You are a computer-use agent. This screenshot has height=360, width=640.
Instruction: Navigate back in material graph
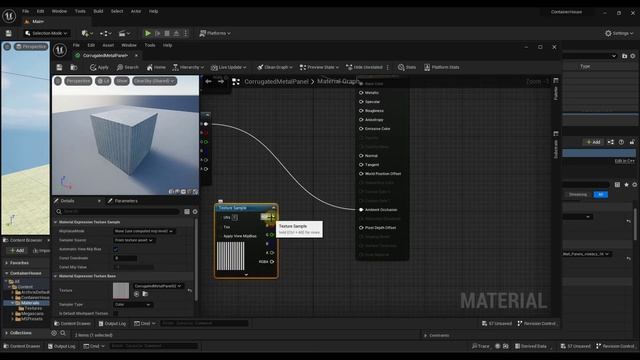209,82
